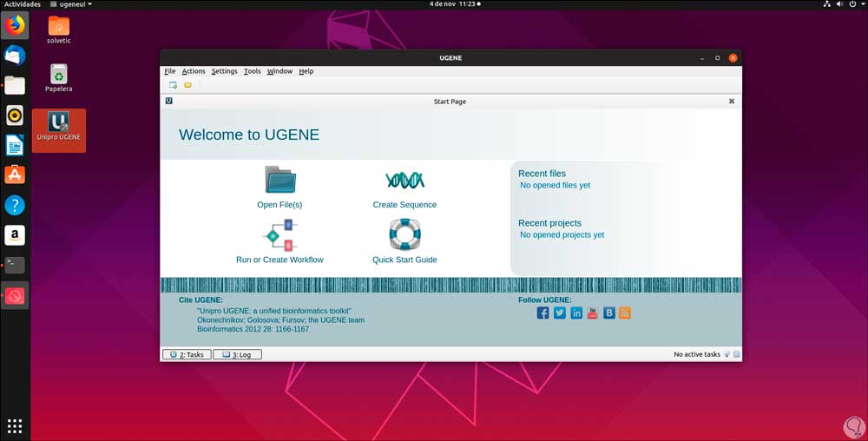This screenshot has height=441, width=868.
Task: Open Rhythmbox from the dock
Action: [x=15, y=115]
